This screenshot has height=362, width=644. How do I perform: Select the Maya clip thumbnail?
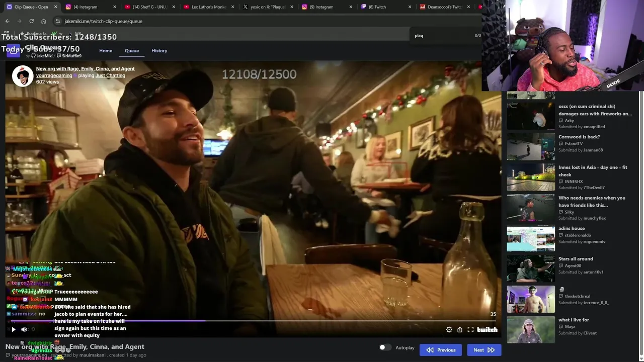[531, 330]
